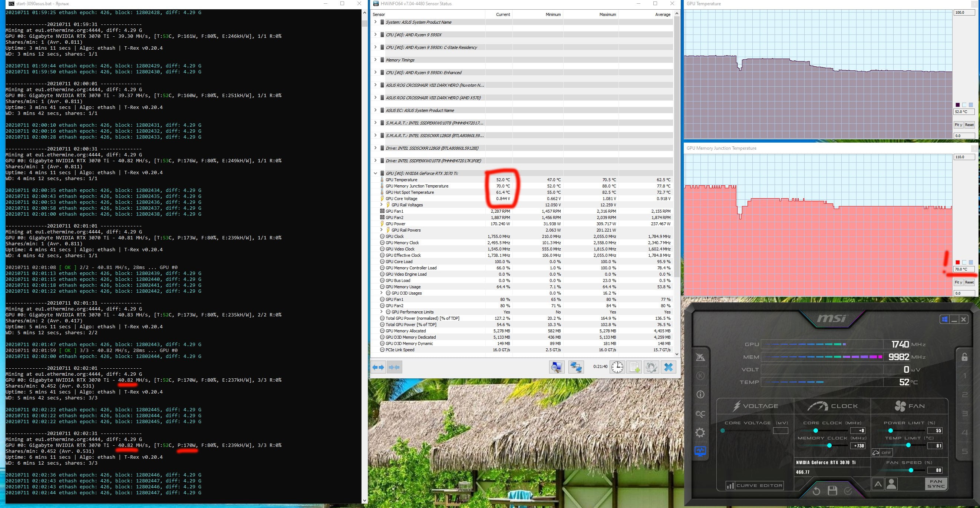This screenshot has width=980, height=508.
Task: Open Afterburner OC Scanner icon
Action: [x=700, y=414]
